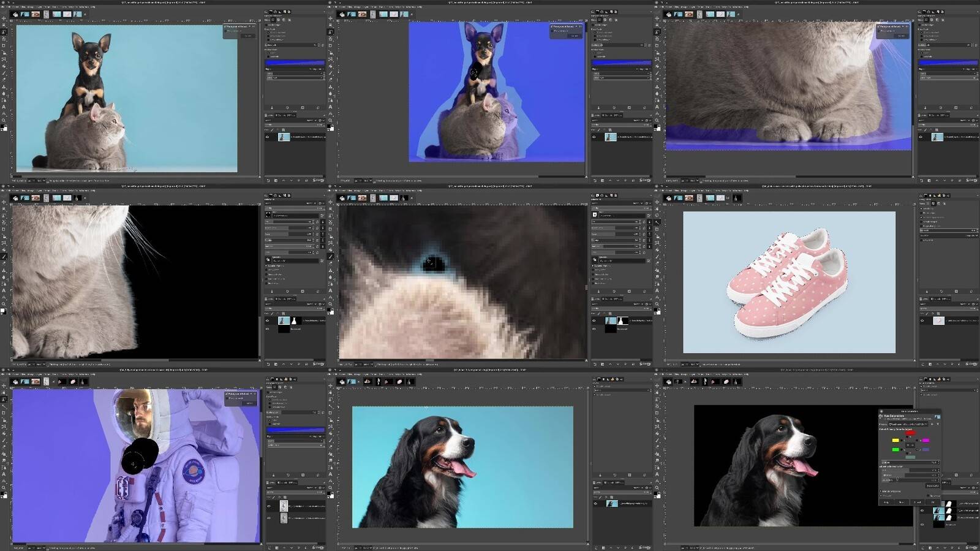The width and height of the screenshot is (980, 551).
Task: Select the Zoom tool in the Hue-Saturation window
Action: (x=657, y=488)
